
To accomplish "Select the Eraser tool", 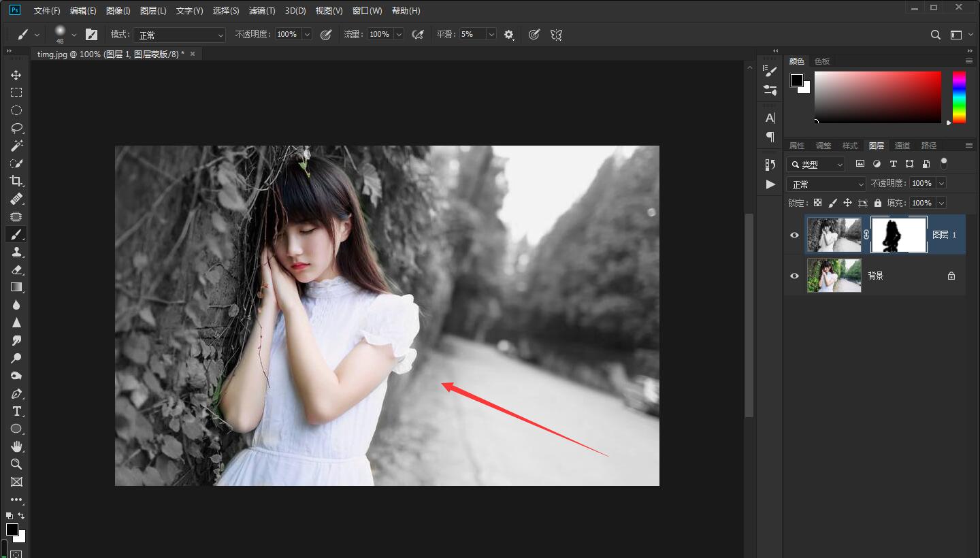I will 16,269.
